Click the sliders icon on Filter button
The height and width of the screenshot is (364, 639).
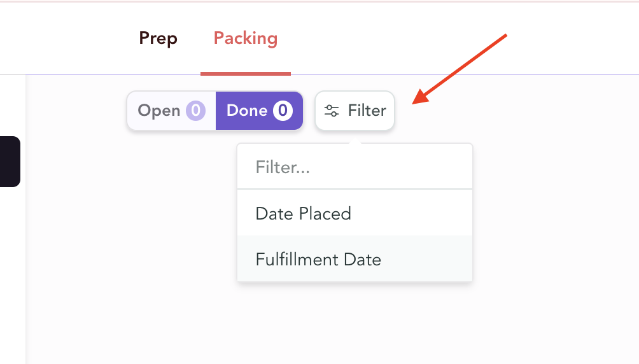pyautogui.click(x=332, y=111)
